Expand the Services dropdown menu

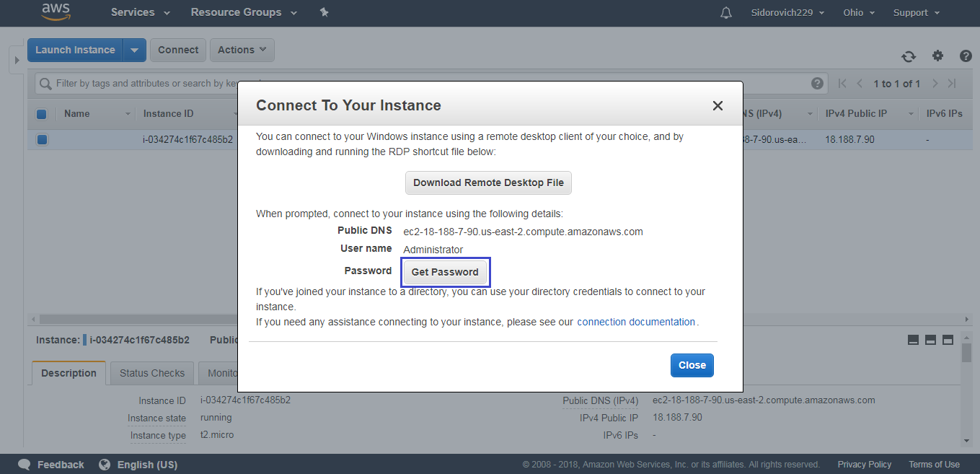tap(140, 12)
